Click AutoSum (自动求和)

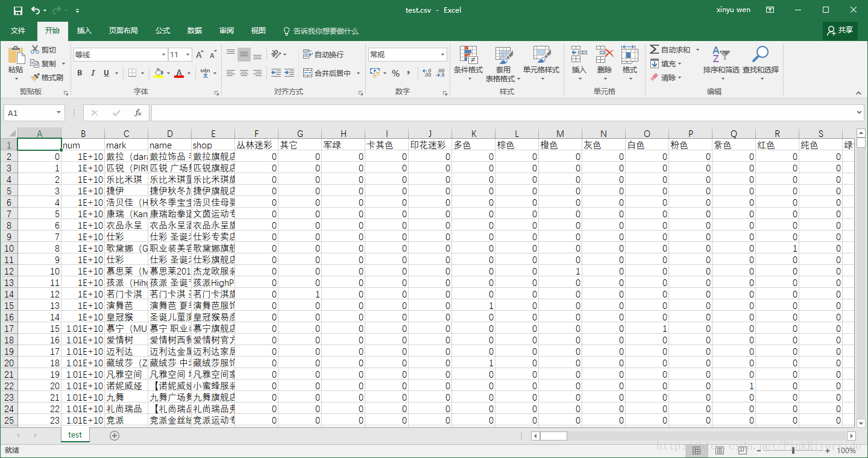[x=670, y=50]
